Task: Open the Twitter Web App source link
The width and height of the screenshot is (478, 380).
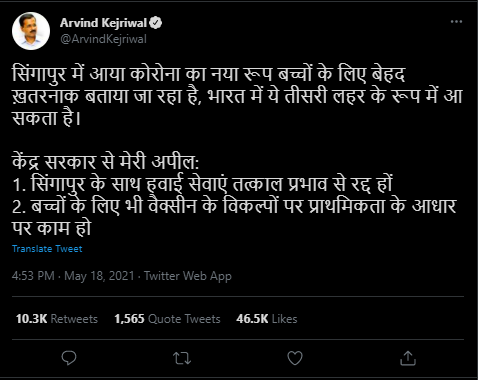Action: click(188, 276)
